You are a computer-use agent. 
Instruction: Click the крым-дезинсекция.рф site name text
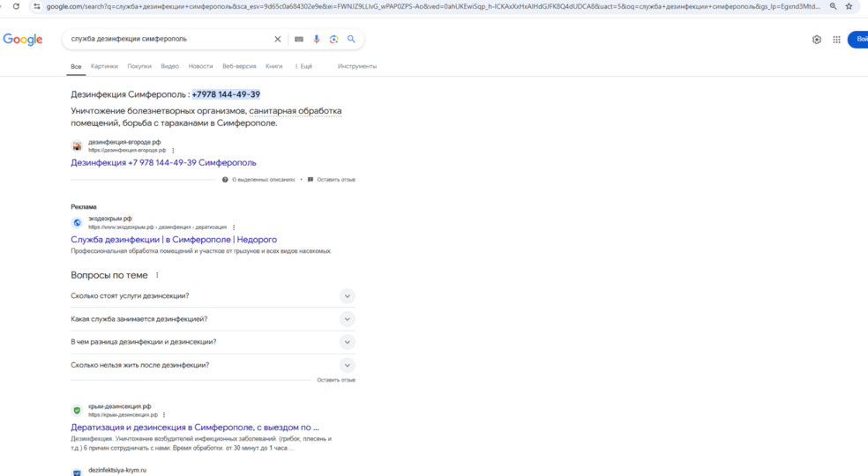[120, 406]
